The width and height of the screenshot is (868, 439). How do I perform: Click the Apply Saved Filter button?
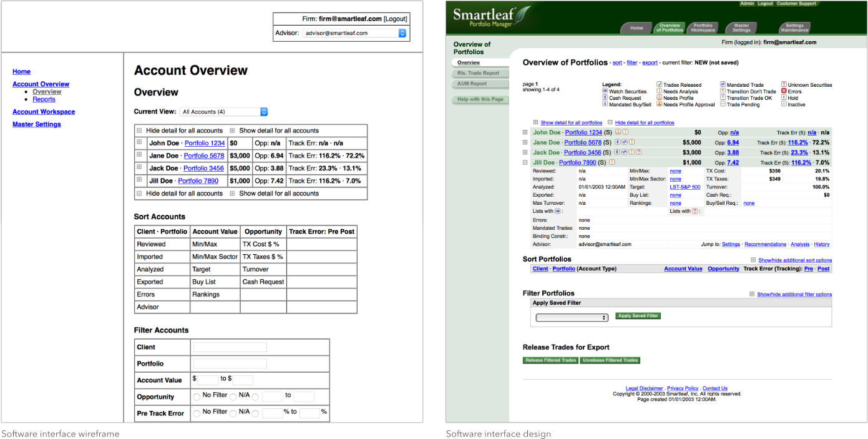coord(638,316)
